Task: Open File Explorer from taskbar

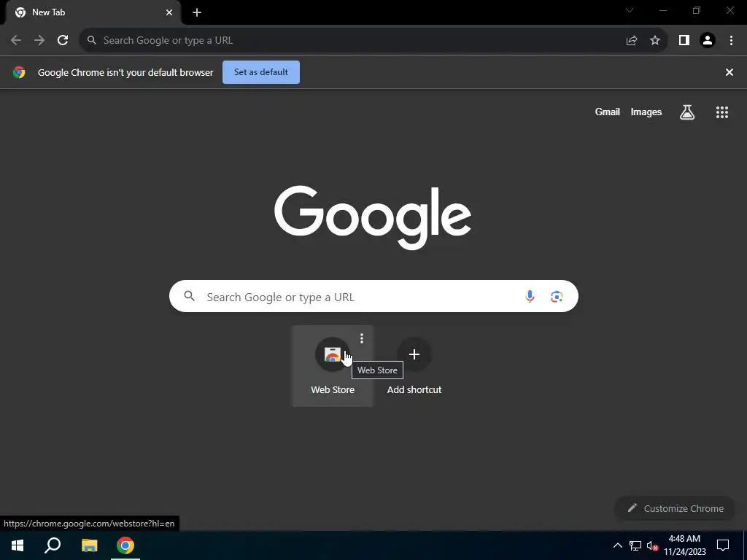Action: coord(89,545)
